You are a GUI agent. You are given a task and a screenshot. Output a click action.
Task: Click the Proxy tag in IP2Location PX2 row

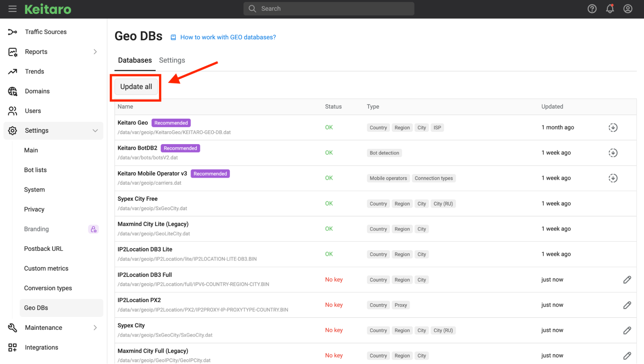(401, 305)
